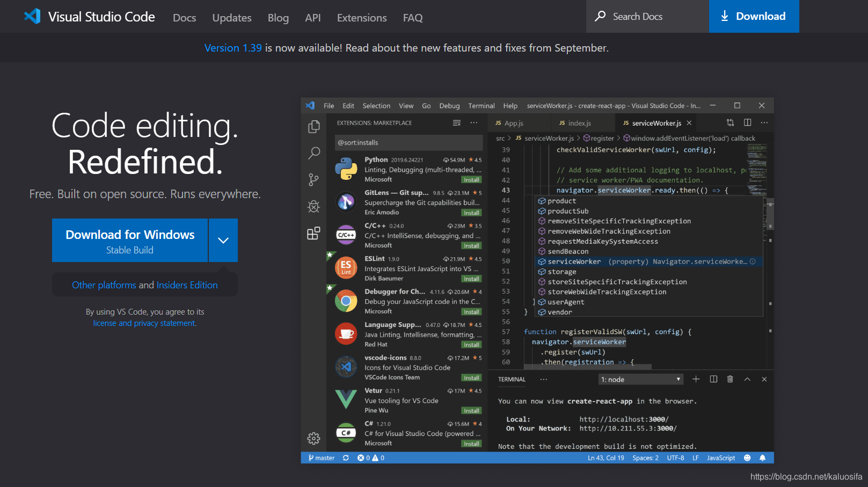Click the Search Docs magnifier icon
The width and height of the screenshot is (868, 487).
click(x=600, y=16)
